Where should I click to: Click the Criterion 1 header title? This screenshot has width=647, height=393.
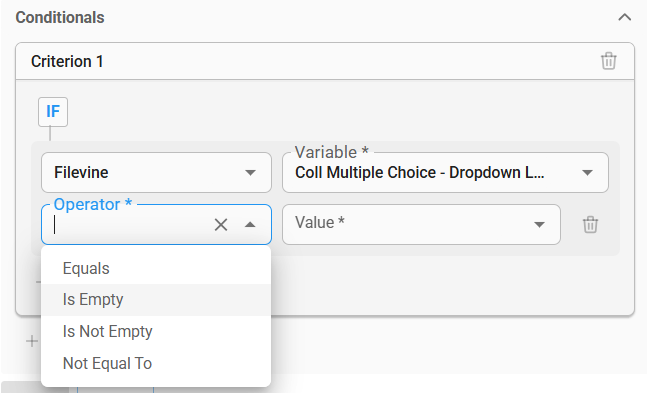pos(67,61)
